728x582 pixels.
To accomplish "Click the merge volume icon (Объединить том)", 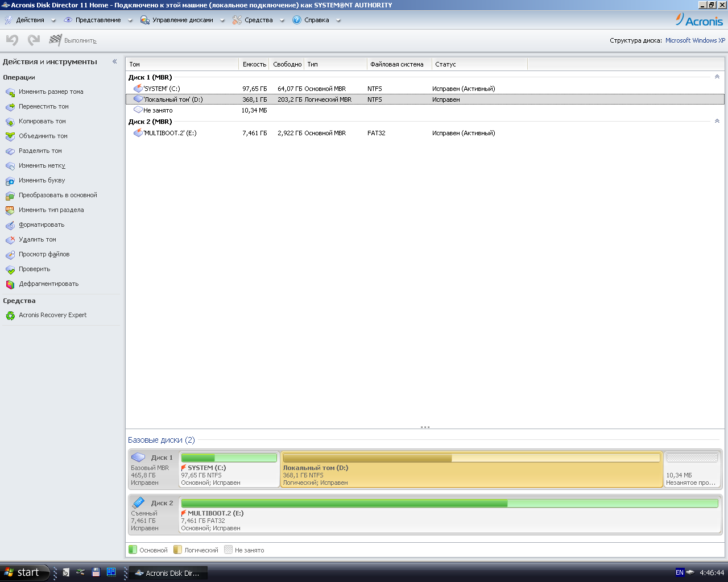I will (x=10, y=136).
